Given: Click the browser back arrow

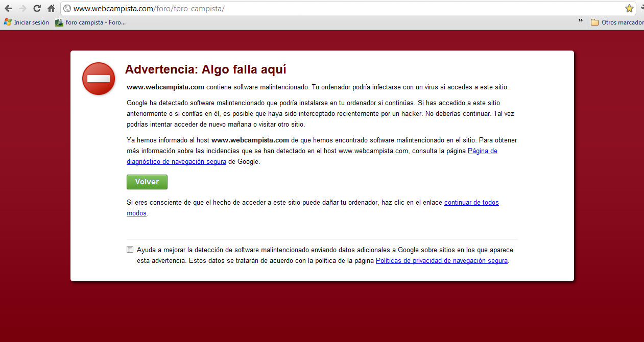Looking at the screenshot, I should click(x=8, y=8).
